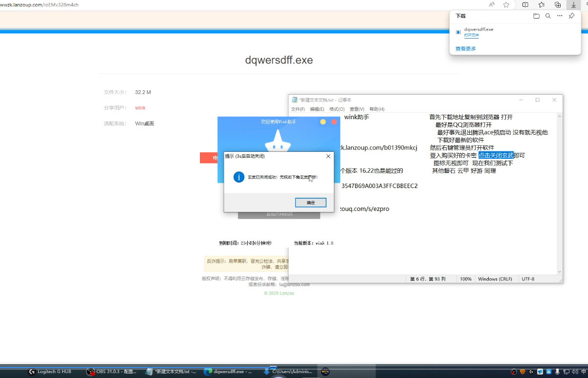This screenshot has height=378, width=588.
Task: Click dqwersdff.exe name in Downloads panel
Action: click(x=479, y=29)
